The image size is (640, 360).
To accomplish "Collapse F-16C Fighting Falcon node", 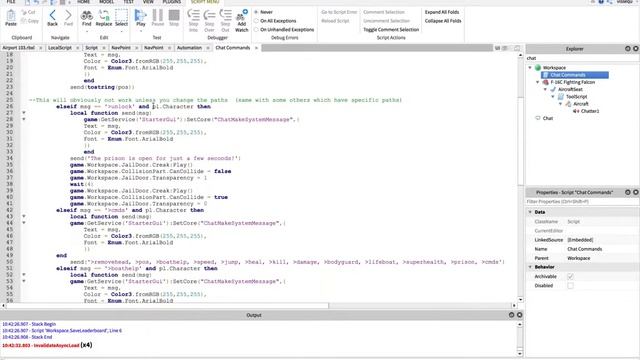I will [538, 82].
